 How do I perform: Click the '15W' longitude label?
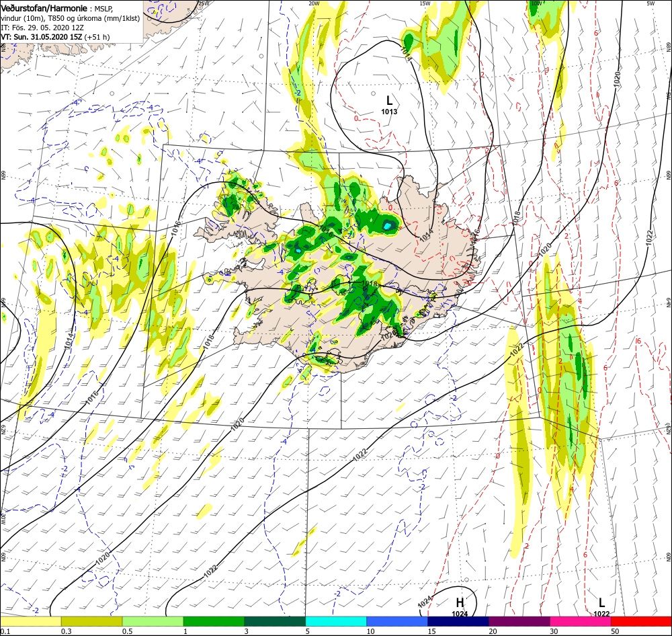pyautogui.click(x=425, y=3)
